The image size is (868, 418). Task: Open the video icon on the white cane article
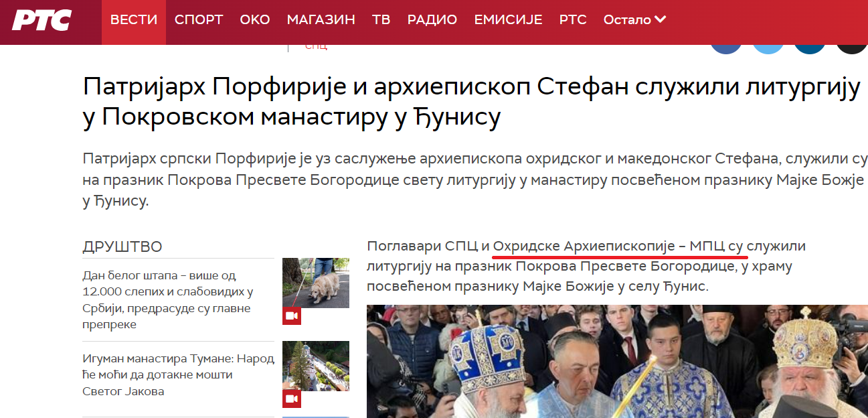292,316
